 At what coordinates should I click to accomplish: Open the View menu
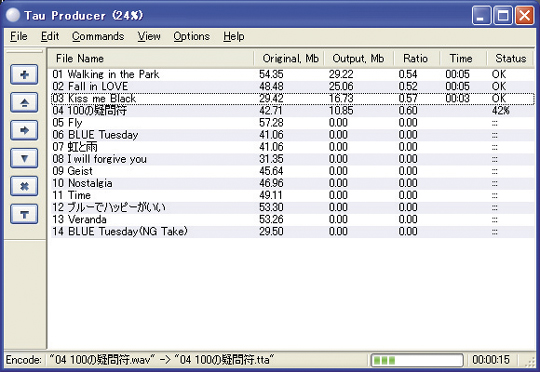(149, 36)
